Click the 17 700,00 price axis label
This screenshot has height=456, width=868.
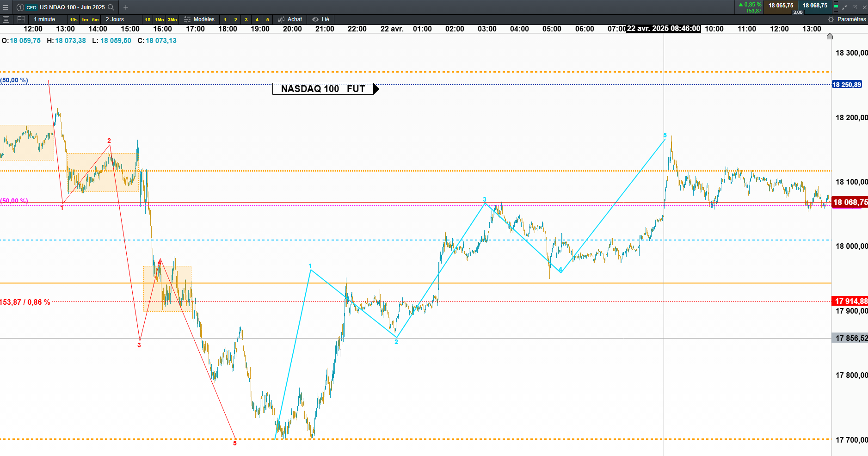(851, 440)
